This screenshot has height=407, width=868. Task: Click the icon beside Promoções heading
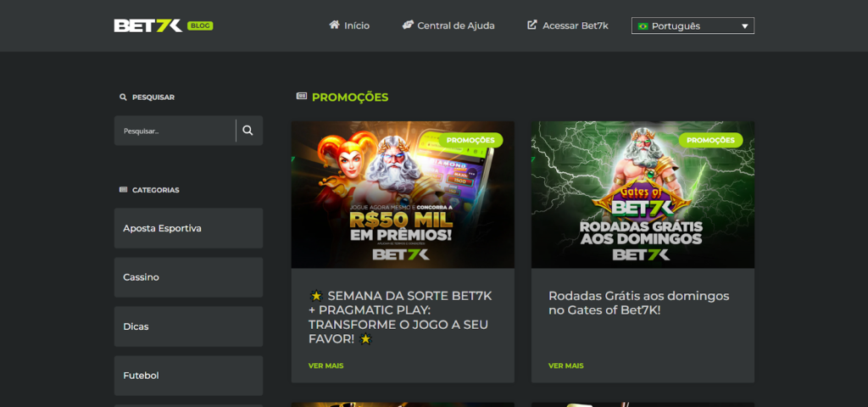click(302, 97)
